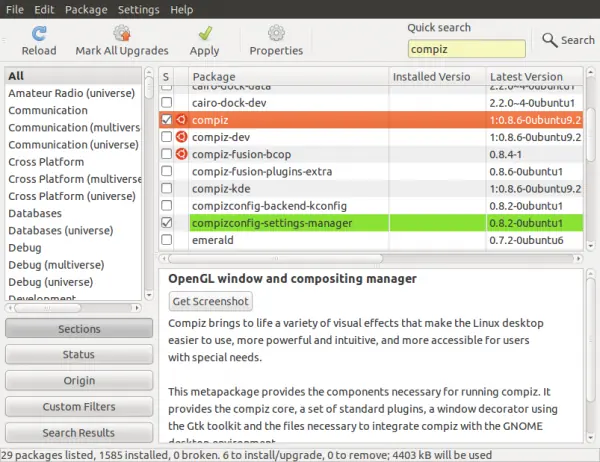Image resolution: width=600 pixels, height=462 pixels.
Task: Mark the compiz-fusion-bcop checkbox
Action: pos(166,154)
